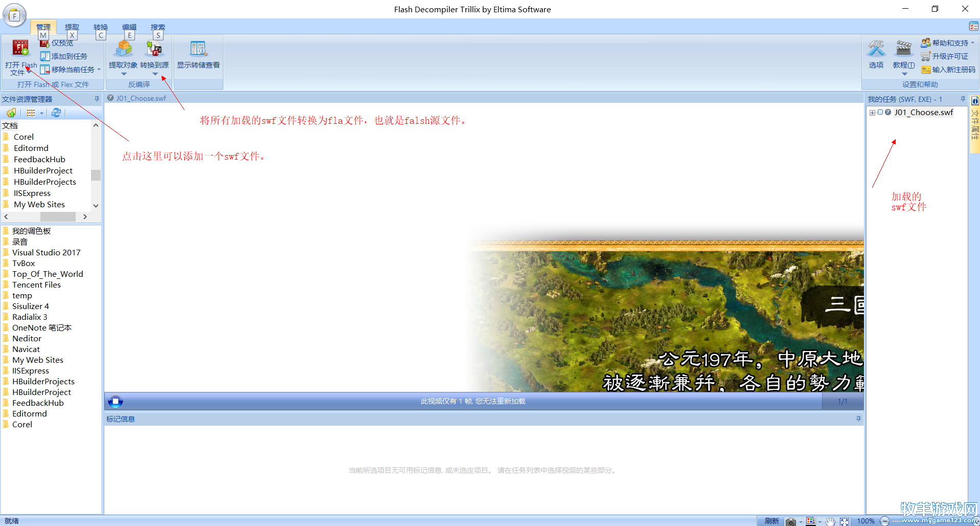
Task: Click the view mode list icon in file explorer
Action: coord(31,113)
